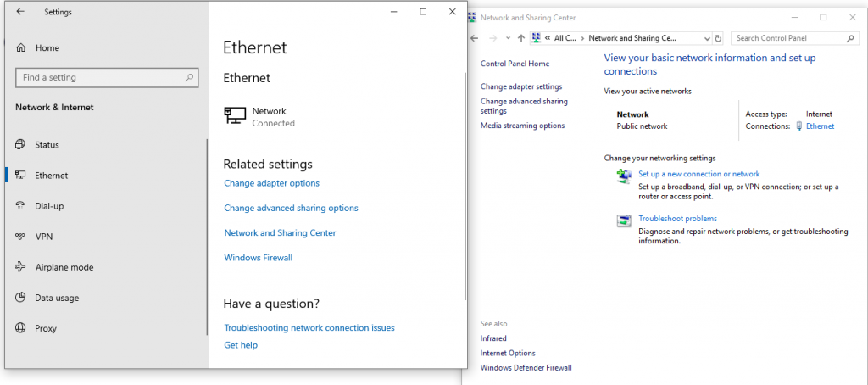
Task: Click Change advanced sharing settings link
Action: (524, 106)
